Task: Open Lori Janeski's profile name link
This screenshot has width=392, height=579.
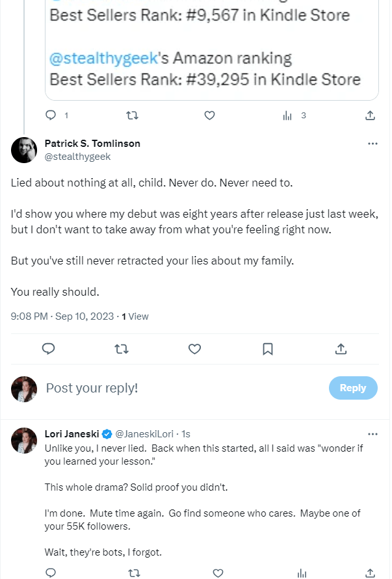Action: tap(70, 433)
